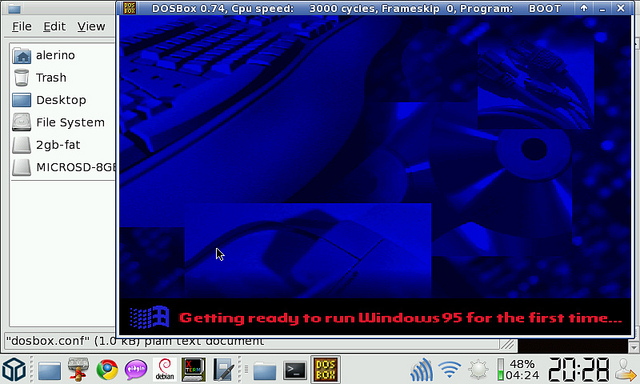Viewport: 640px width, 384px height.
Task: Select the DOSBox taskbar button
Action: point(325,369)
